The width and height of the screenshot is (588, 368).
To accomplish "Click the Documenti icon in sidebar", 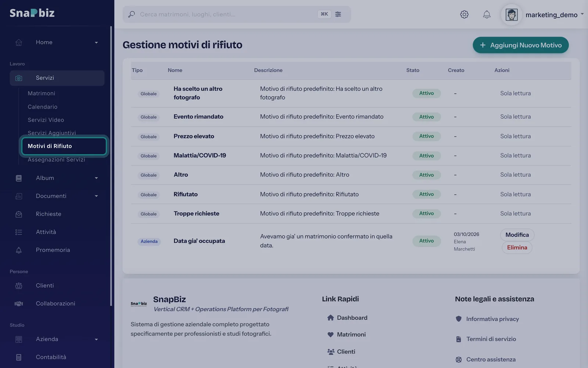I will 19,196.
